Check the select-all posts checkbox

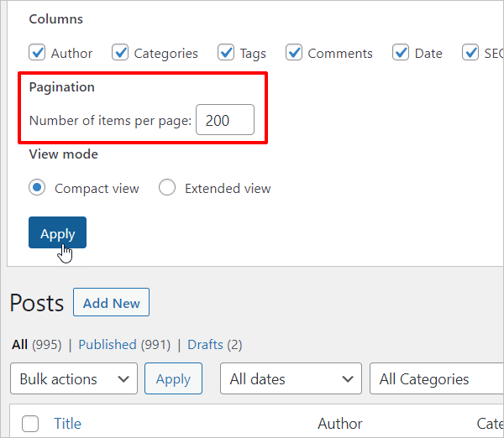pos(30,424)
